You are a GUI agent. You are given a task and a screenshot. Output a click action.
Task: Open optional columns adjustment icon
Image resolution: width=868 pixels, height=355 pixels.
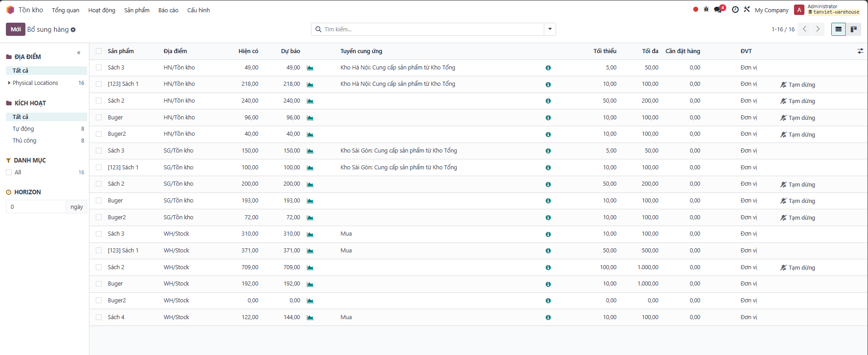(x=860, y=51)
